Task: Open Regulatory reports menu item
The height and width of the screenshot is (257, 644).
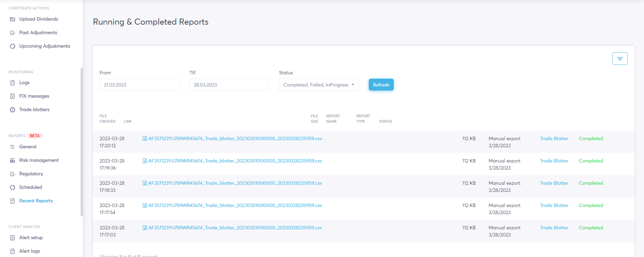Action: point(31,174)
